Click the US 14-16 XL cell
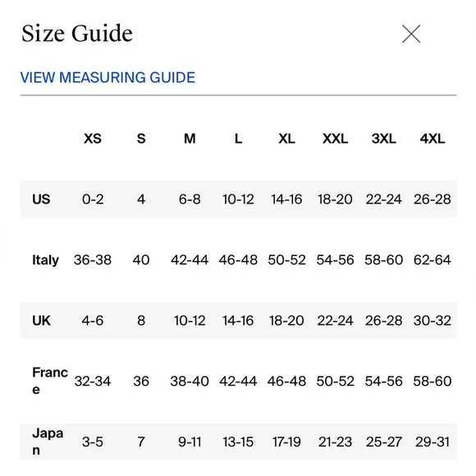This screenshot has width=476, height=476. coord(286,199)
